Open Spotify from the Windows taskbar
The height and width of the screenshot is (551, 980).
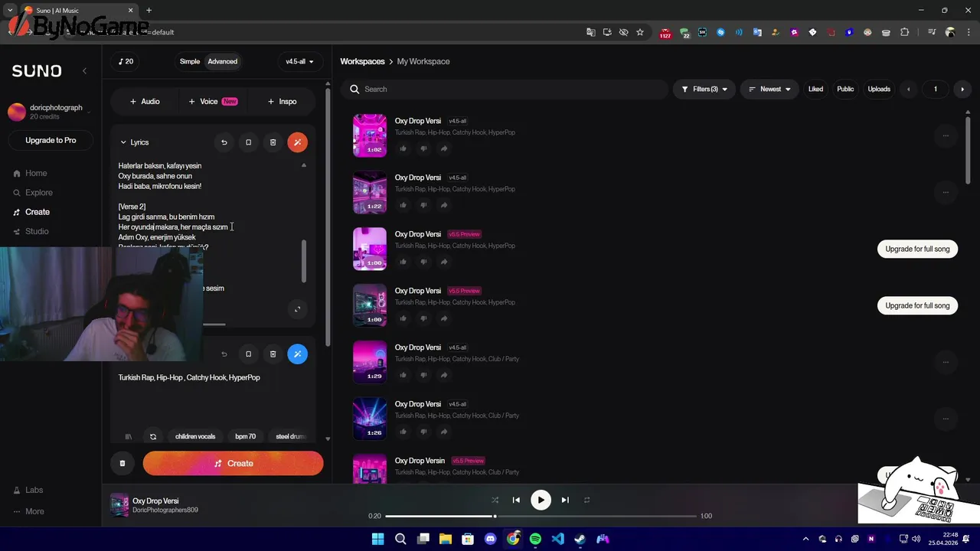(535, 539)
